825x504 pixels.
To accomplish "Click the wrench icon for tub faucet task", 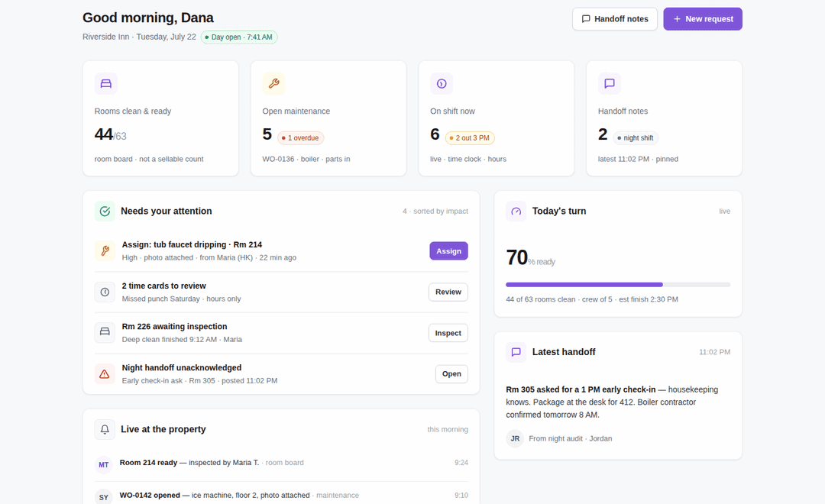I will click(x=105, y=251).
